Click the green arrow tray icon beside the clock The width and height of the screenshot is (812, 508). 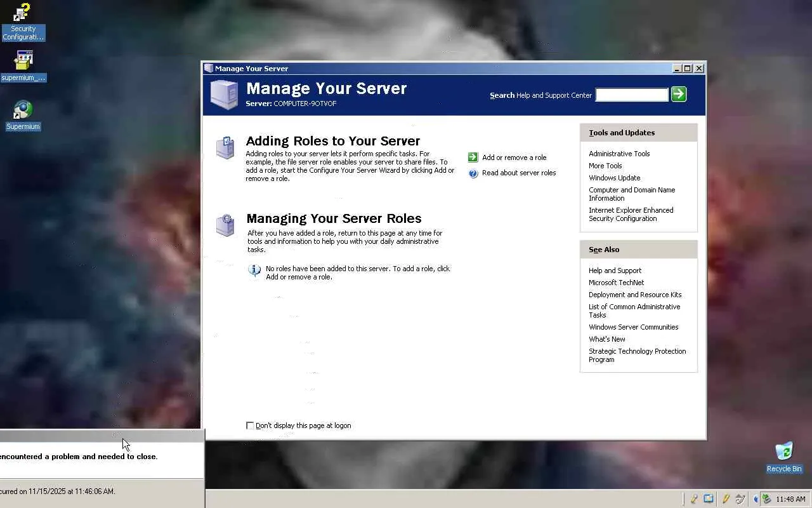(x=766, y=499)
